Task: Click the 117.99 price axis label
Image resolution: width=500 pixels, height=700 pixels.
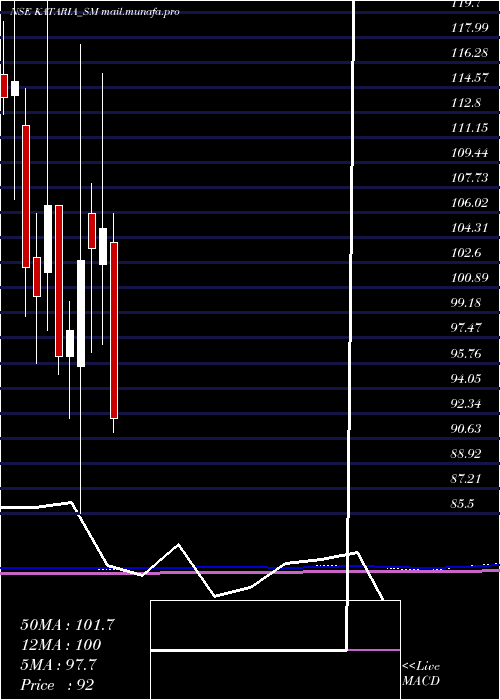Action: pos(470,28)
